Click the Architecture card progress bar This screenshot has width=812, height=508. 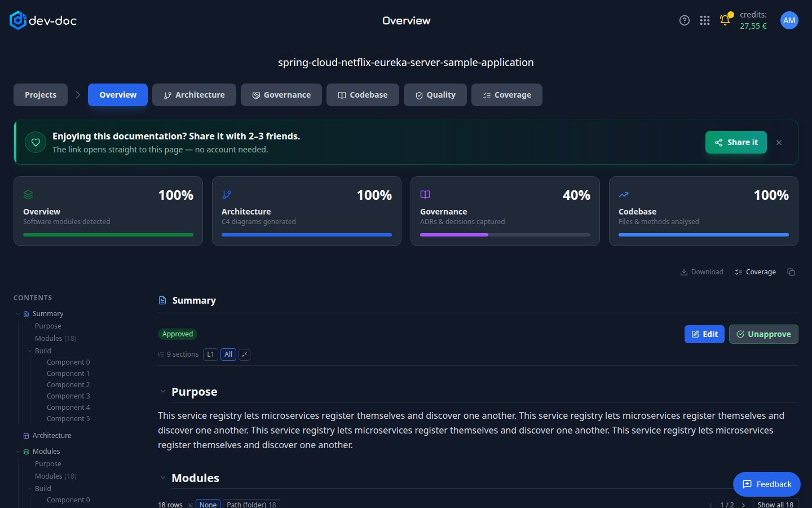coord(307,235)
